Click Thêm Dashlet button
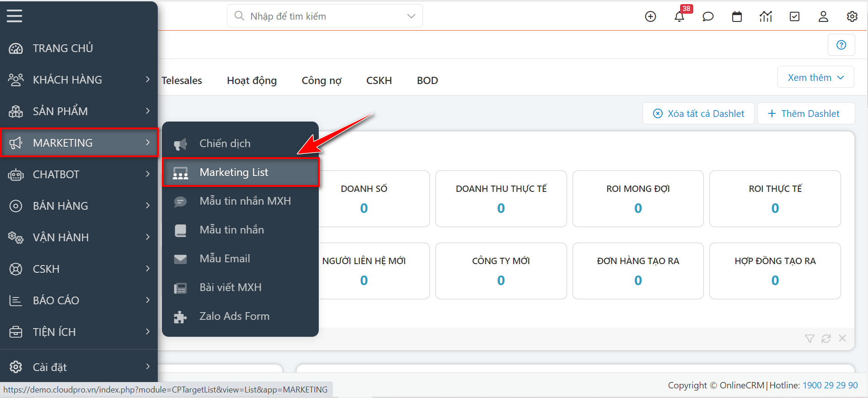The image size is (868, 398). click(x=806, y=113)
